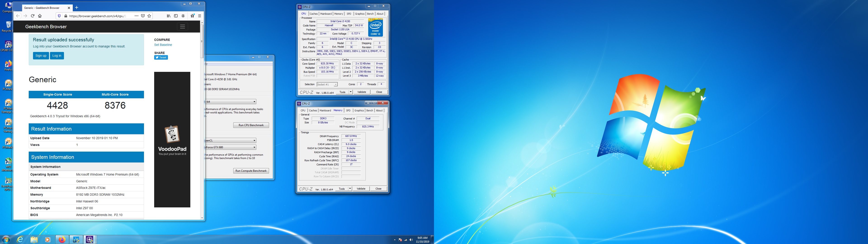868x244 pixels.
Task: Click Run Compute Benchmark button
Action: pyautogui.click(x=251, y=171)
